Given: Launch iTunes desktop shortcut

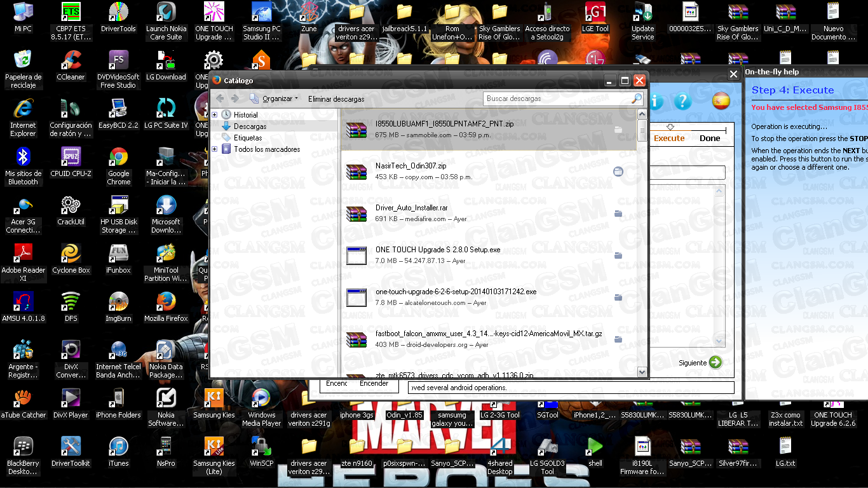Looking at the screenshot, I should (x=118, y=452).
